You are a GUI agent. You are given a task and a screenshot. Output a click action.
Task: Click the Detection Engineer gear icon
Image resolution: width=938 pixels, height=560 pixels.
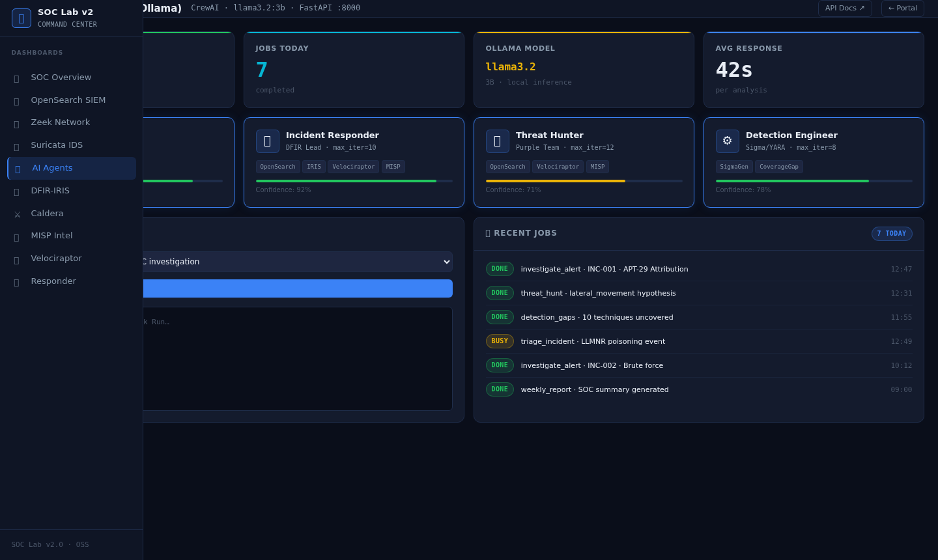[x=727, y=141]
